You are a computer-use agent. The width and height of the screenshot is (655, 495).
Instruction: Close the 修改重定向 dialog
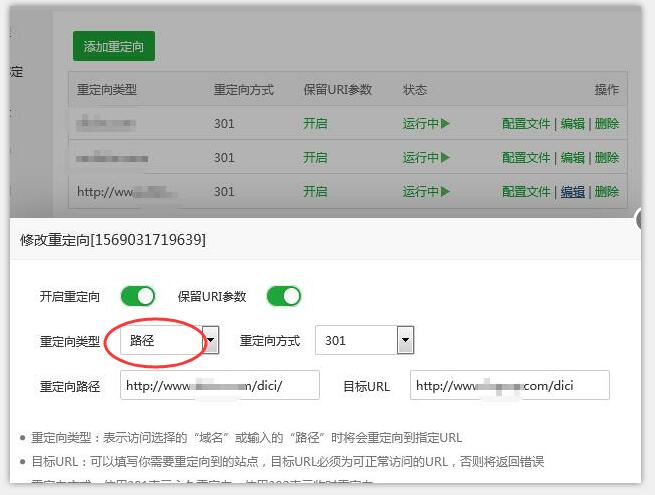tap(639, 219)
